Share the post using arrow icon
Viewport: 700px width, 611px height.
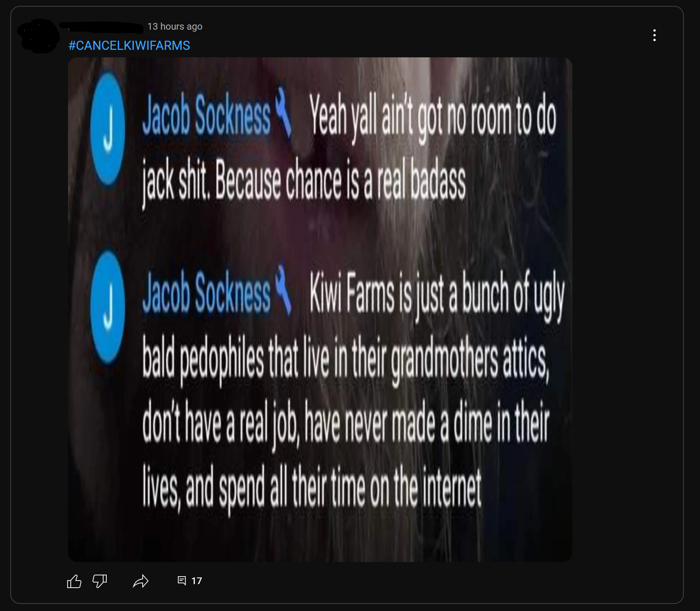(141, 581)
